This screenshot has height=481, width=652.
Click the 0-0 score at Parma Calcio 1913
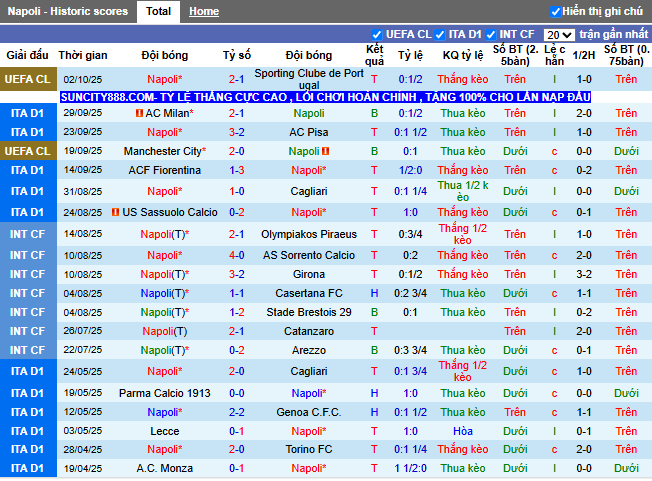pyautogui.click(x=237, y=393)
